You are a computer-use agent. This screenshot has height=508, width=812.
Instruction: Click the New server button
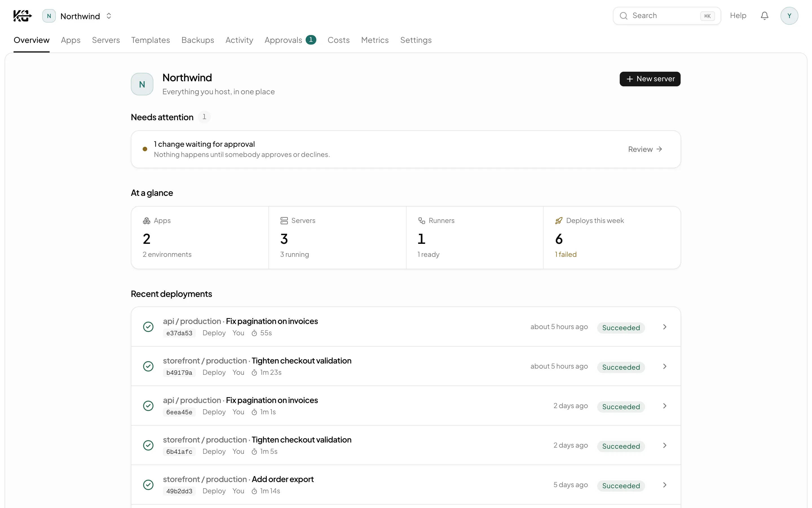[650, 79]
